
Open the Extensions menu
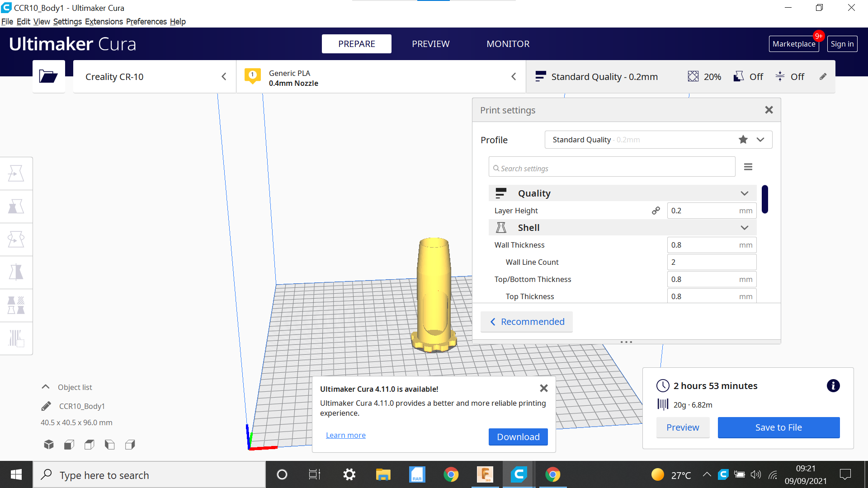coord(104,22)
